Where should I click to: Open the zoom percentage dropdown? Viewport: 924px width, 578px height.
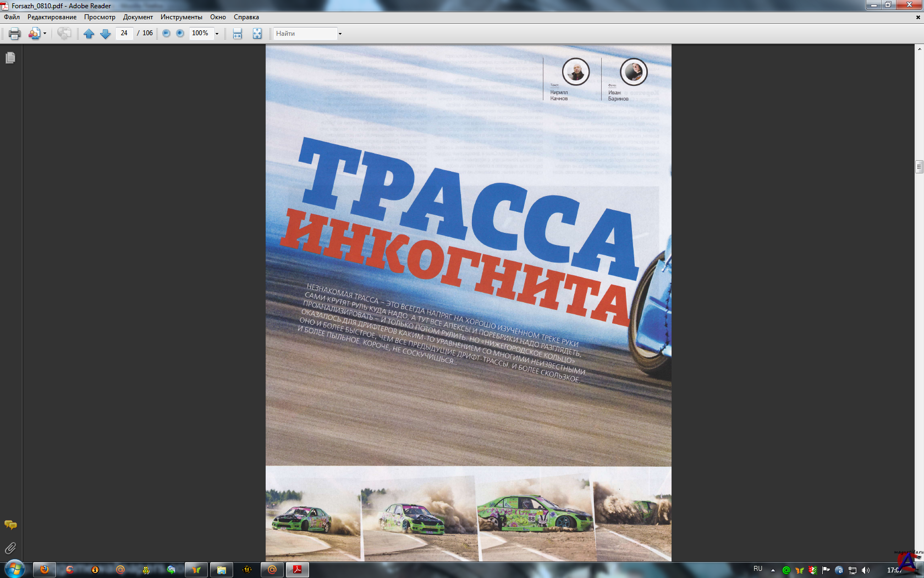point(217,34)
